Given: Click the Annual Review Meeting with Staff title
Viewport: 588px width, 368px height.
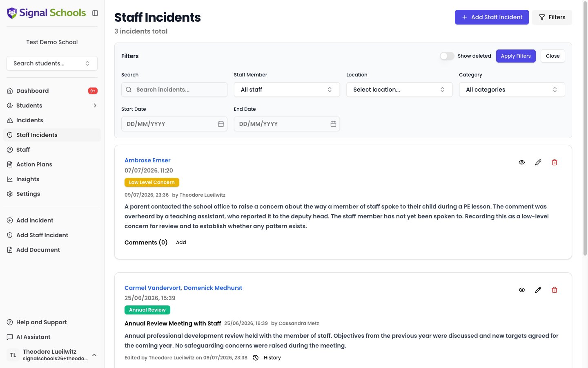Looking at the screenshot, I should [x=173, y=323].
